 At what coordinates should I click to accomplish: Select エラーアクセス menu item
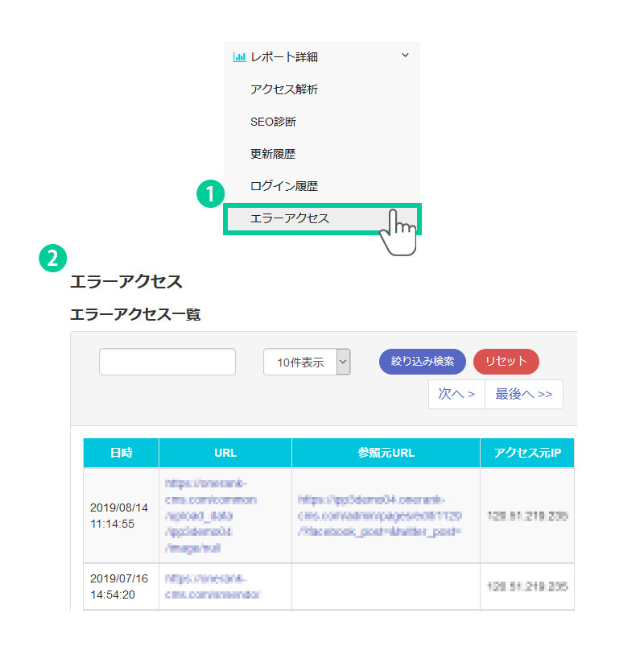point(290,218)
